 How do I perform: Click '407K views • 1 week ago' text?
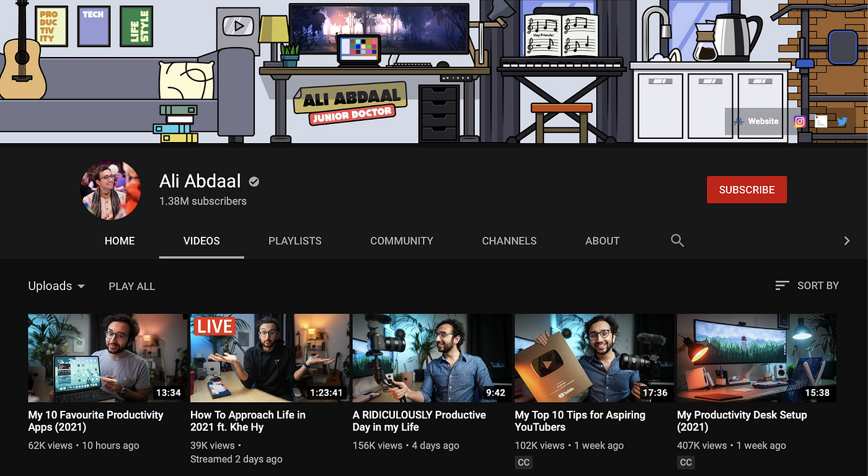(x=732, y=446)
